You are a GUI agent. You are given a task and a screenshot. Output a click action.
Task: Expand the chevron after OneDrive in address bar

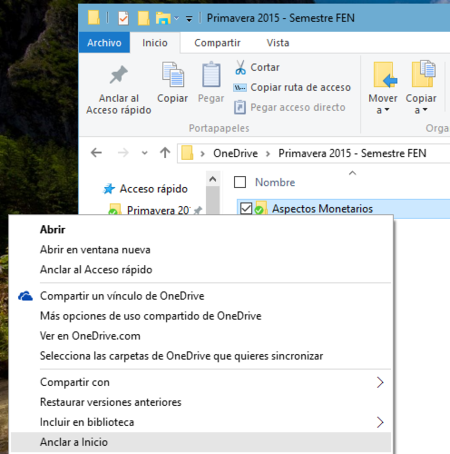268,154
